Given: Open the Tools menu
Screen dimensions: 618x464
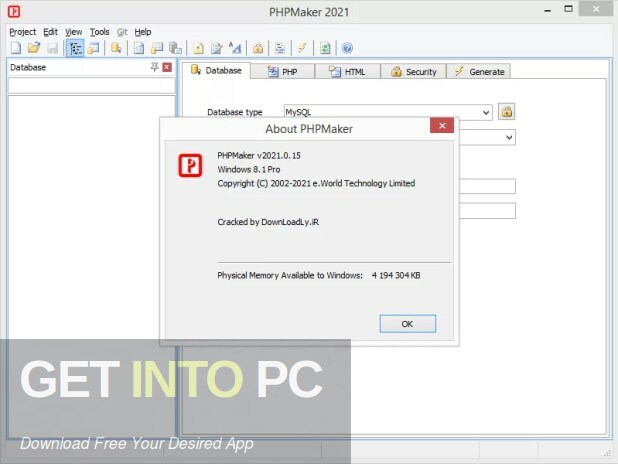Looking at the screenshot, I should point(99,32).
